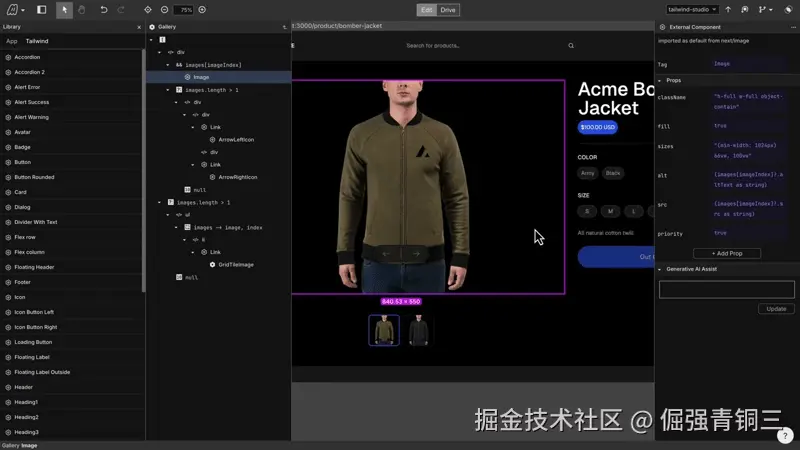800x450 pixels.
Task: Collapse the first images.length > 1 node
Action: tap(168, 90)
